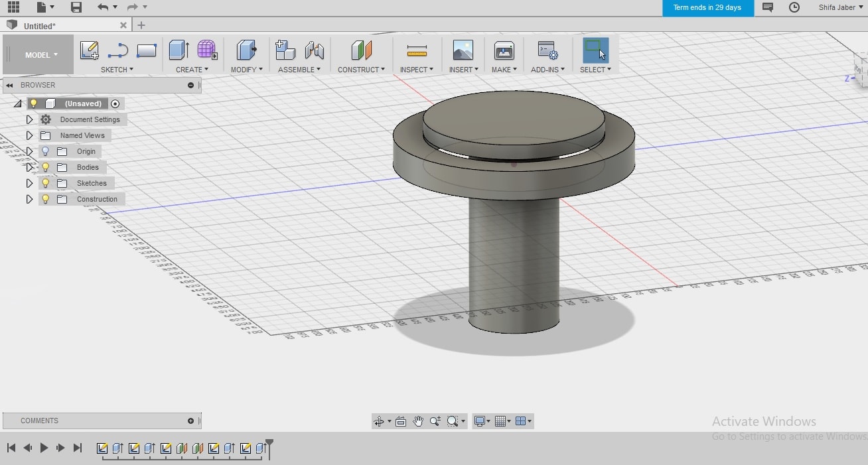
Task: Click the 3D Print make icon
Action: pos(504,50)
